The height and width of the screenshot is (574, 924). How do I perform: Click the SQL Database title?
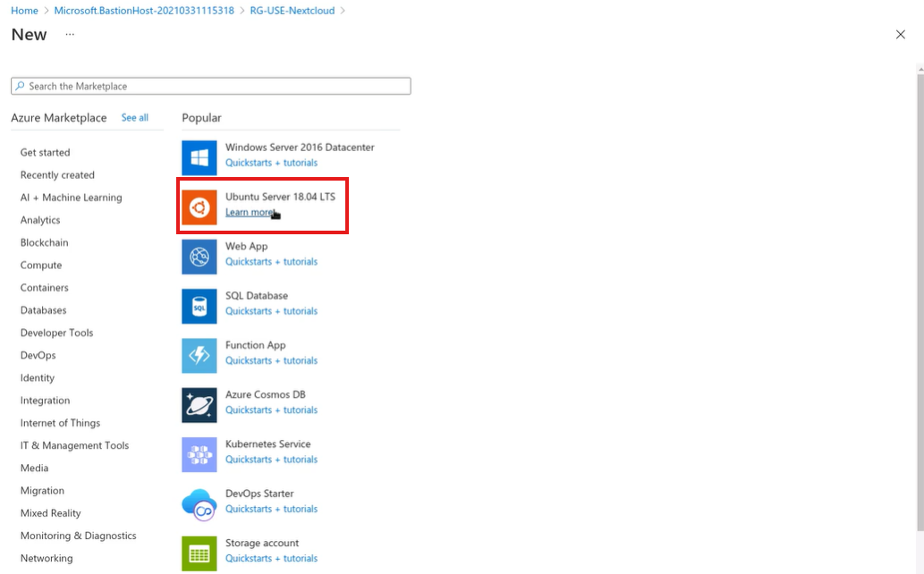coord(257,296)
